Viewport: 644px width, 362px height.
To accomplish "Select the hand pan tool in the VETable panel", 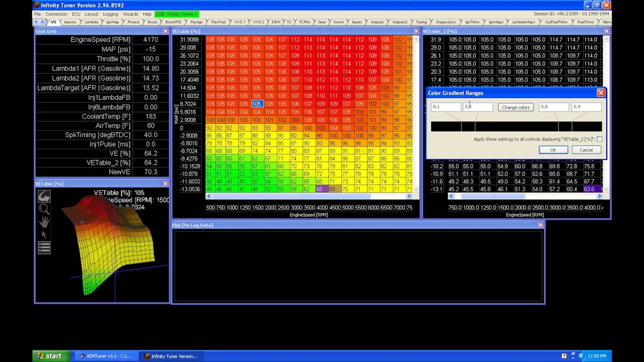I will click(44, 222).
